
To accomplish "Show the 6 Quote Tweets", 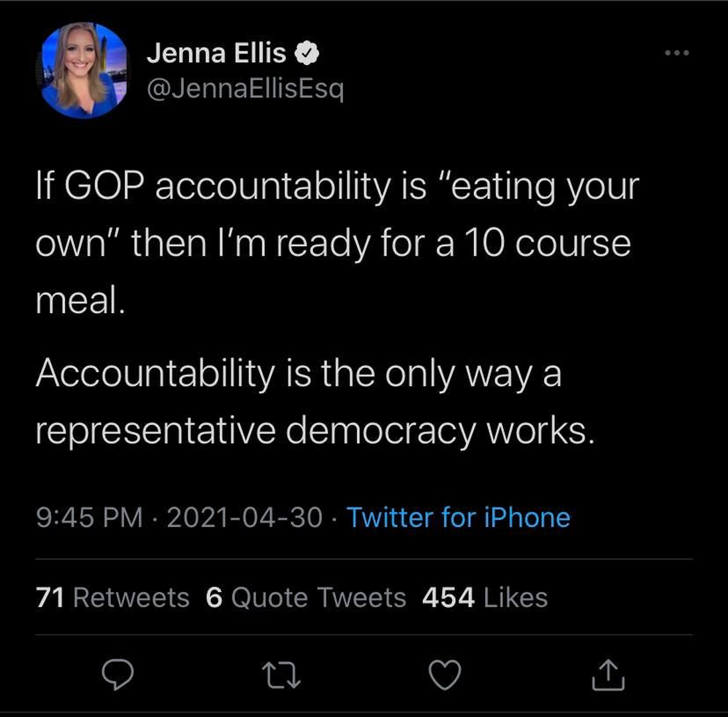I will coord(305,597).
